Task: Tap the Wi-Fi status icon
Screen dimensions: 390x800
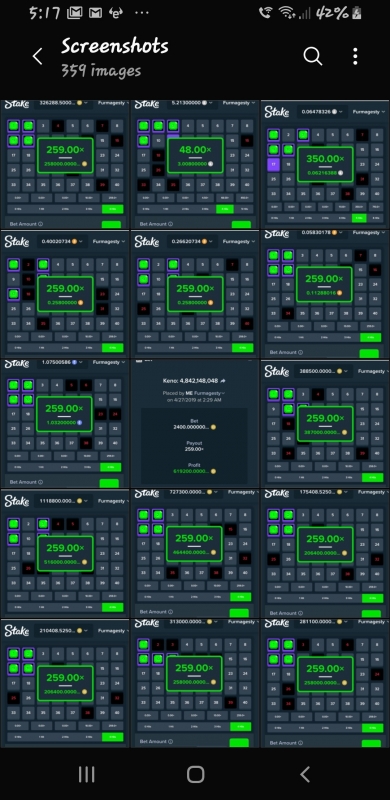Action: coord(287,13)
